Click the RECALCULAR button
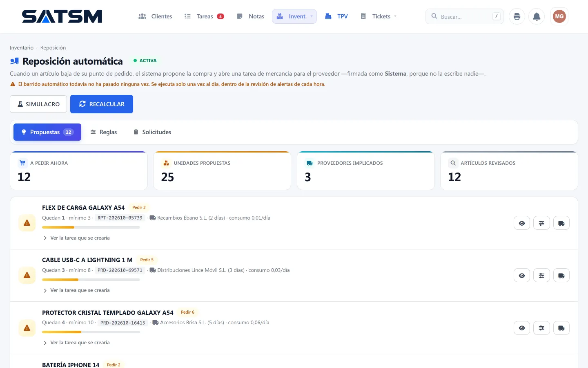 [x=102, y=104]
